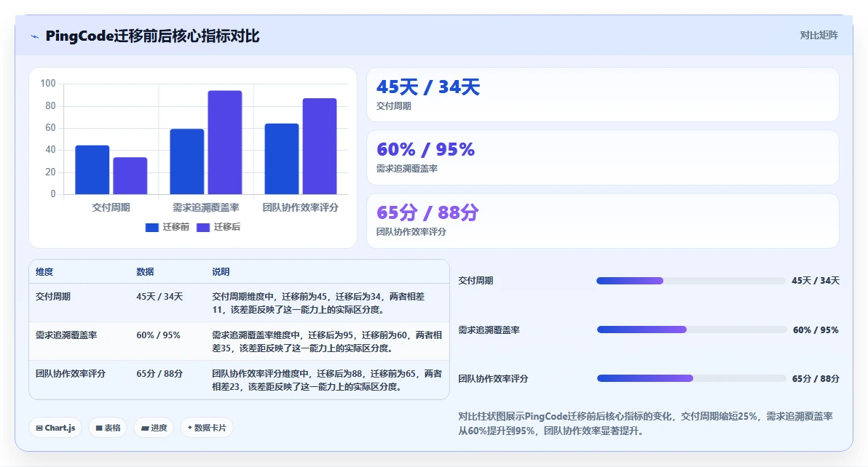Click the description mentioning 两者相差23
The width and height of the screenshot is (868, 467).
pyautogui.click(x=327, y=380)
